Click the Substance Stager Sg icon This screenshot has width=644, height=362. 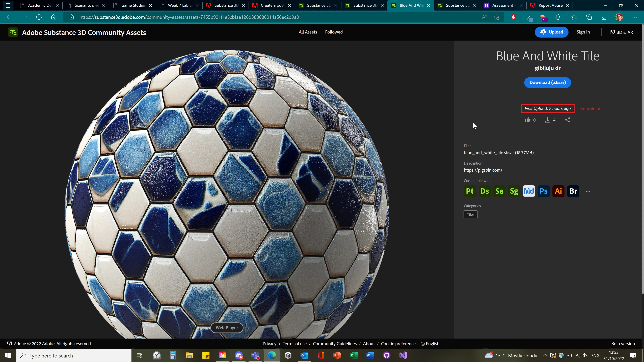click(514, 191)
